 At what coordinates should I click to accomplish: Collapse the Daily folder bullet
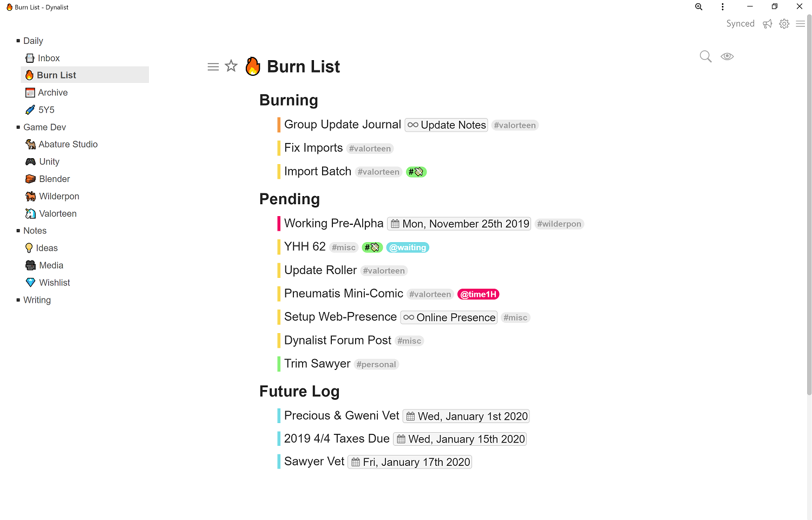[x=18, y=41]
